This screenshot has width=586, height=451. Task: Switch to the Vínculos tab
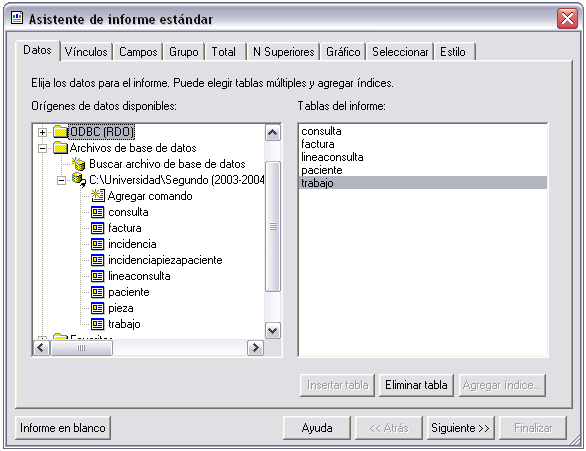coord(86,52)
